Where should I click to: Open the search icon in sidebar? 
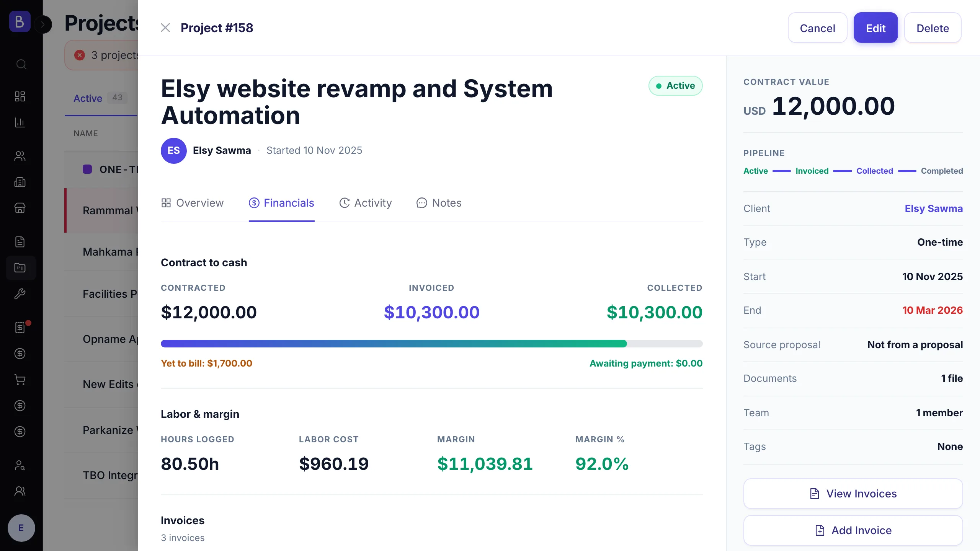pyautogui.click(x=21, y=64)
